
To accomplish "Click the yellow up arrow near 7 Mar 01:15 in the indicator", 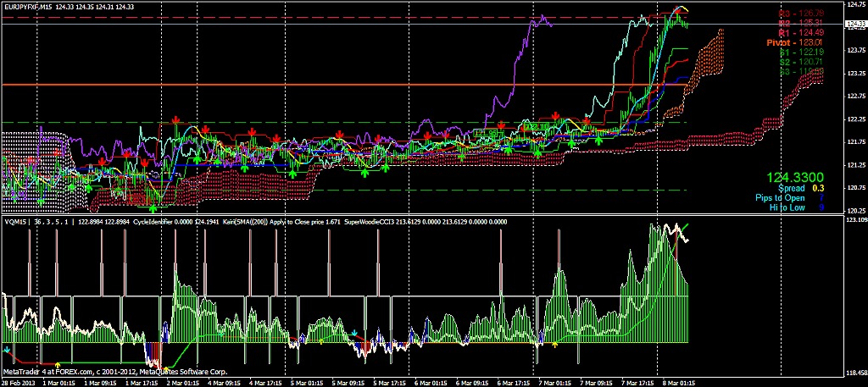I will click(555, 345).
